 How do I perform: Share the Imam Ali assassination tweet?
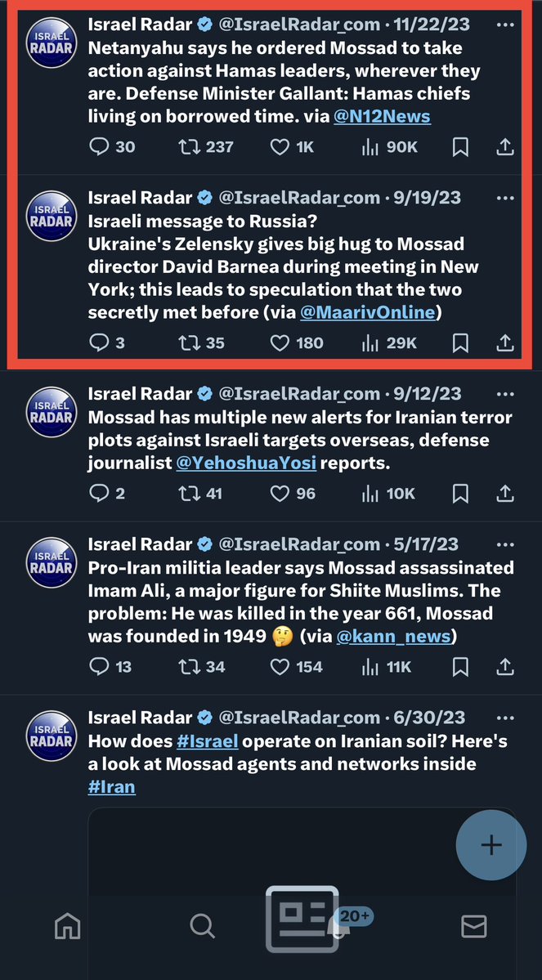[x=505, y=667]
